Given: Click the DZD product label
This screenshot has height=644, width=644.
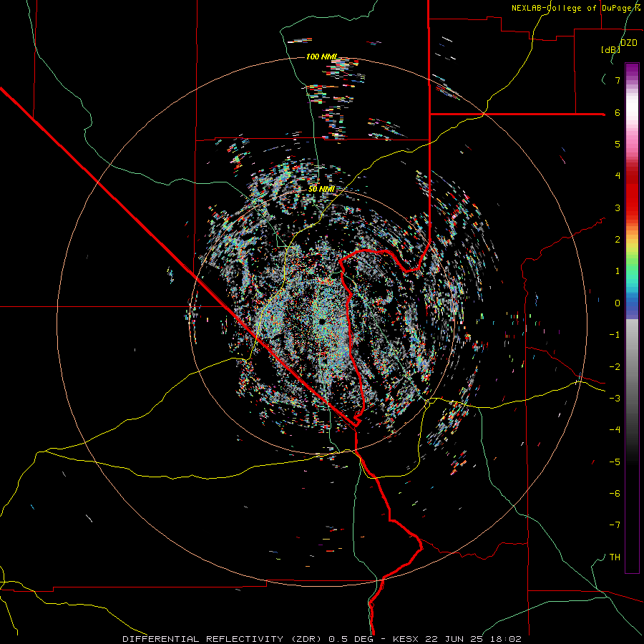Looking at the screenshot, I should tap(629, 43).
